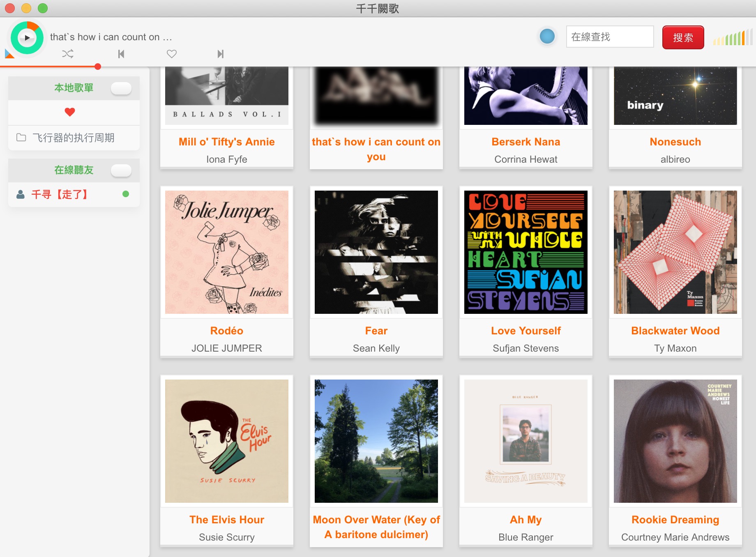Viewport: 756px width, 557px height.
Task: Click artist name Courtney Marie Andrews
Action: point(675,537)
